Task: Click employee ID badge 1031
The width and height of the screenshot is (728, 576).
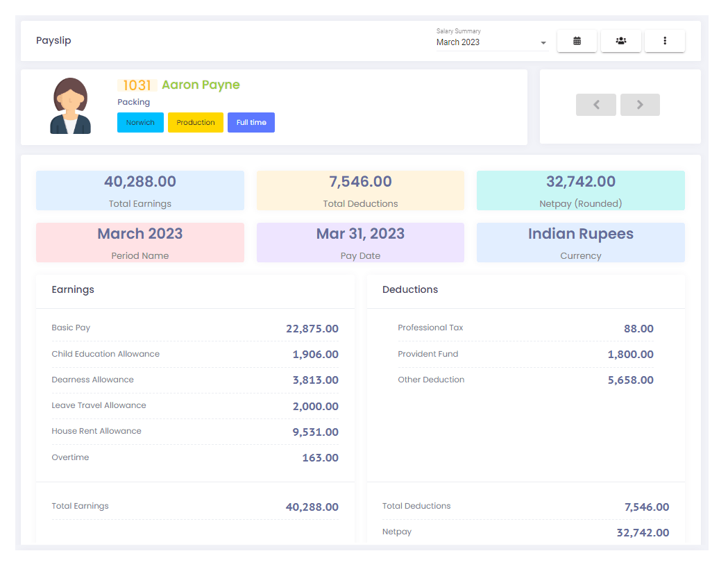Action: 137,85
